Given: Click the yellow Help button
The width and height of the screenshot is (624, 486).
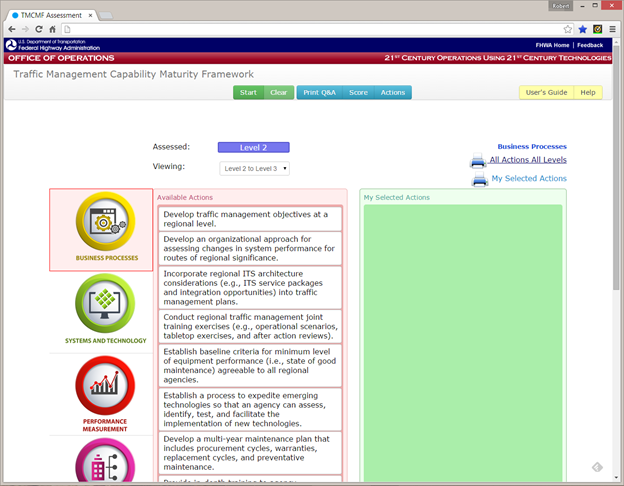Looking at the screenshot, I should [x=588, y=92].
